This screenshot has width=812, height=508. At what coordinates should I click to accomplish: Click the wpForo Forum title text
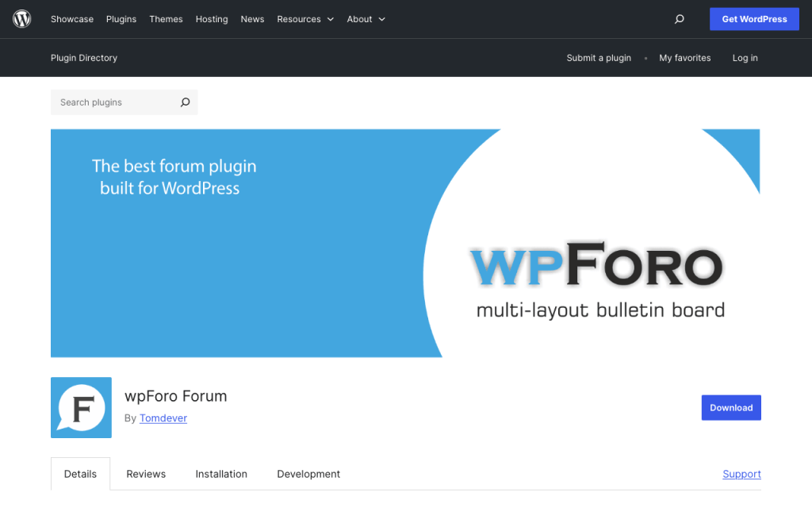click(x=175, y=396)
